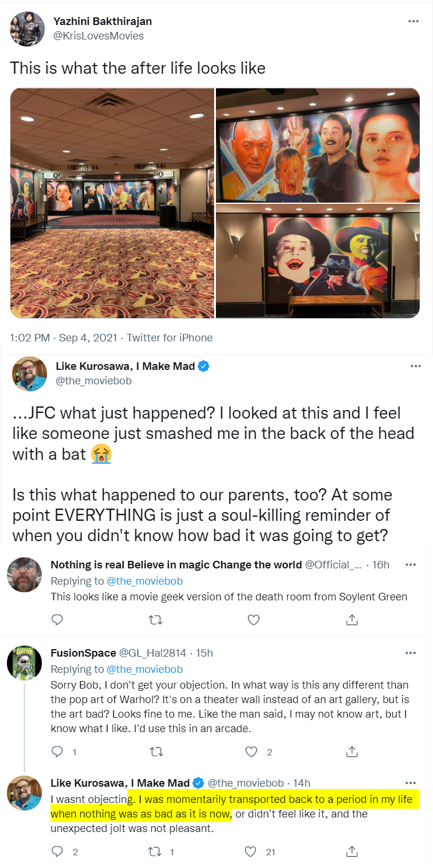Open more options on Yazhini Bakthirajan's tweet
Viewport: 433px width, 868px height.
pyautogui.click(x=413, y=21)
